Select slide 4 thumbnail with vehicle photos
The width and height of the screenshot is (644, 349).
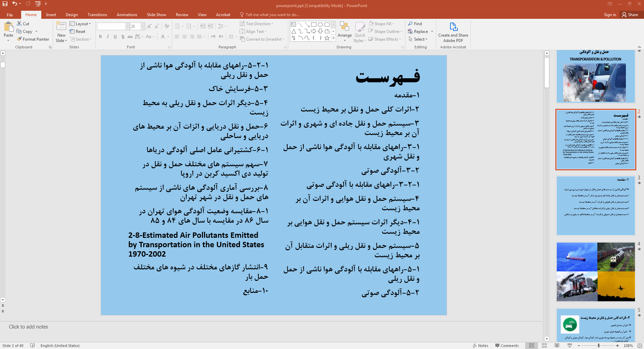pos(595,272)
